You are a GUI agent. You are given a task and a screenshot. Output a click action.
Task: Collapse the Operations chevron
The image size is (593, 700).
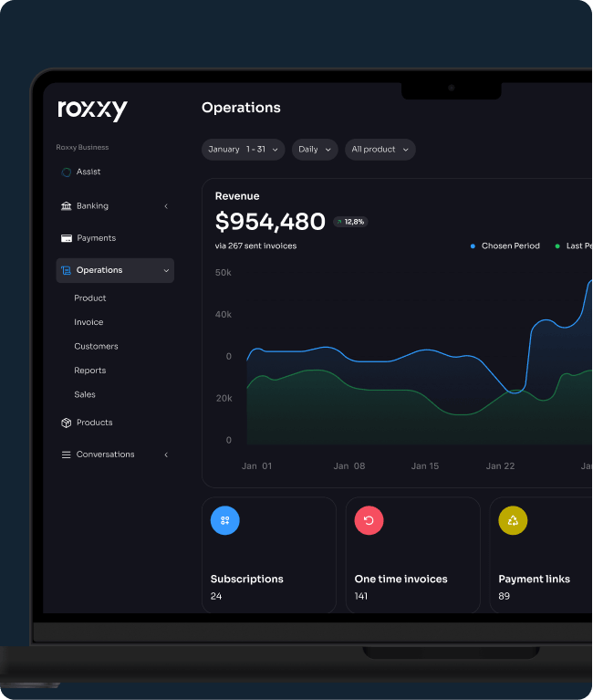[166, 270]
